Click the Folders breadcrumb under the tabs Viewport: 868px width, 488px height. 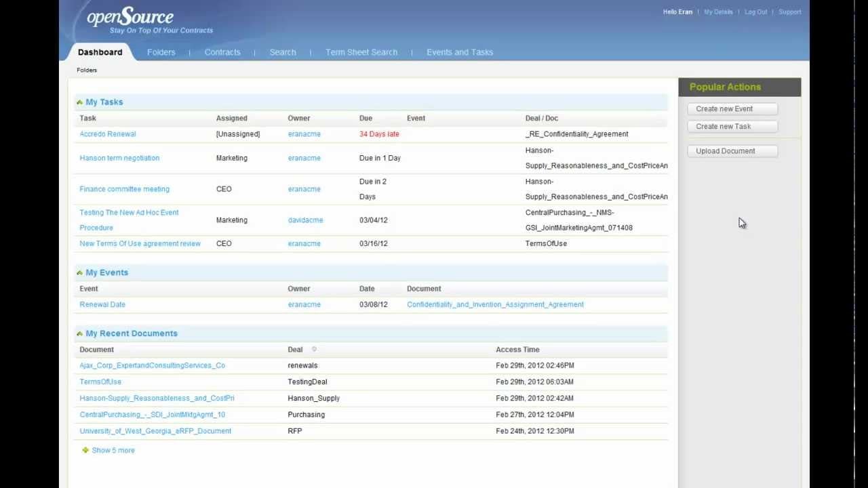pos(87,69)
